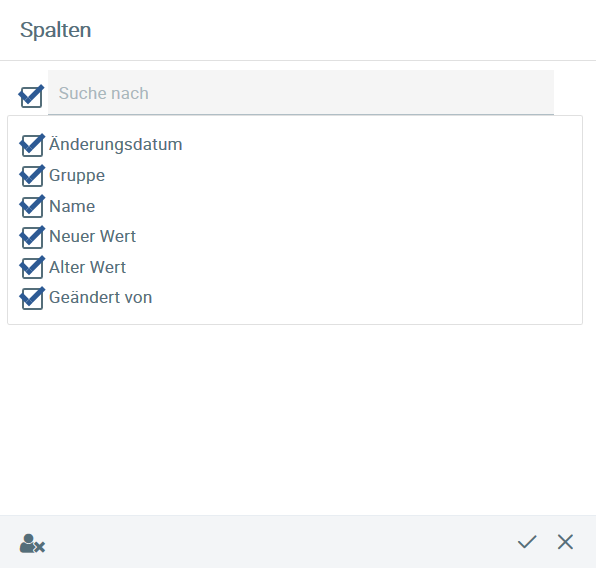Select the Name label text
The width and height of the screenshot is (596, 568).
tap(72, 206)
